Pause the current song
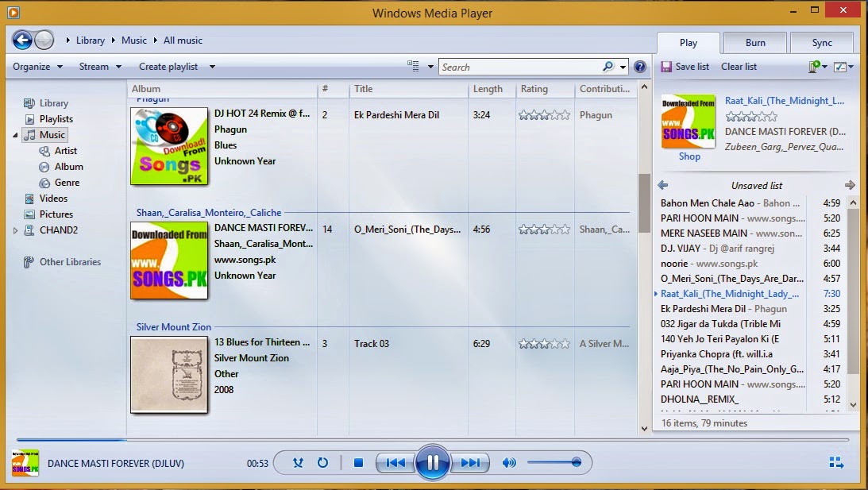This screenshot has width=868, height=490. (432, 462)
